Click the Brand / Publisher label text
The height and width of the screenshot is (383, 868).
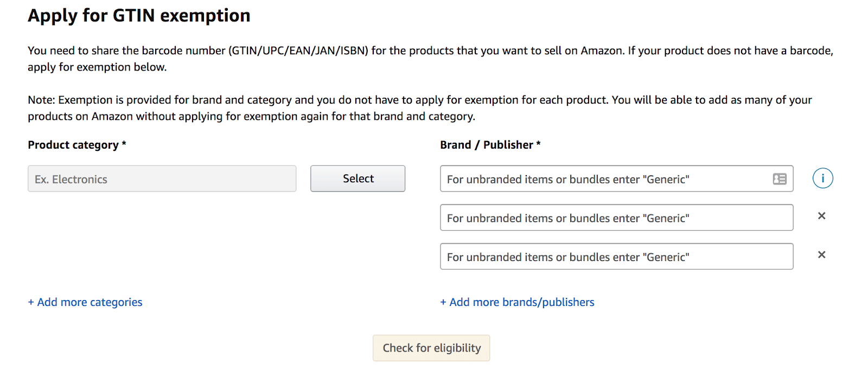tap(487, 145)
